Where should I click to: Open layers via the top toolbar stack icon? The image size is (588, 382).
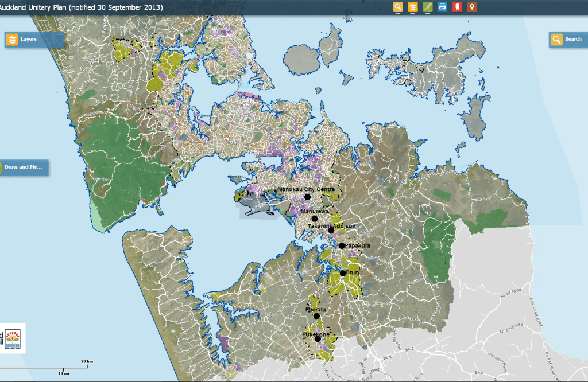tap(413, 7)
